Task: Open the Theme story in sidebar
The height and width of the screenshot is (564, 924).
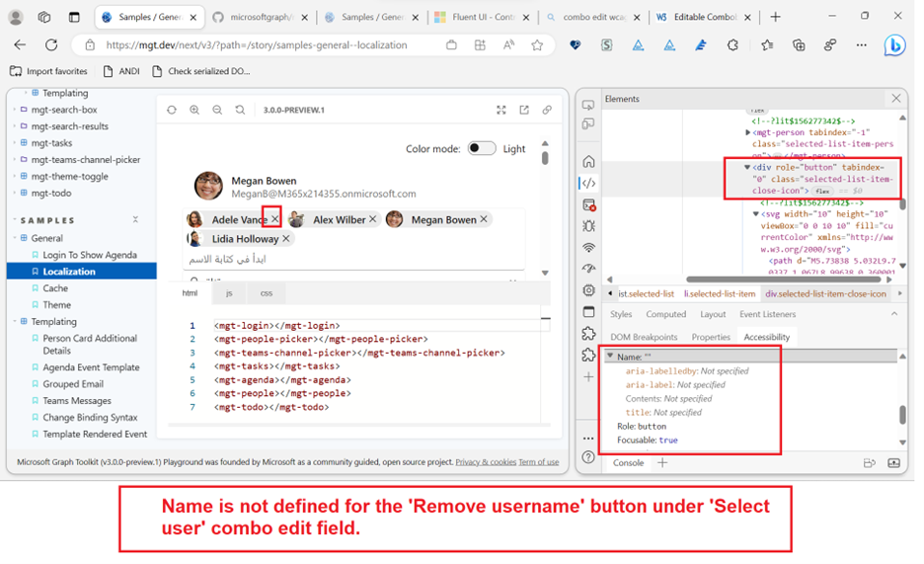Action: pos(56,304)
